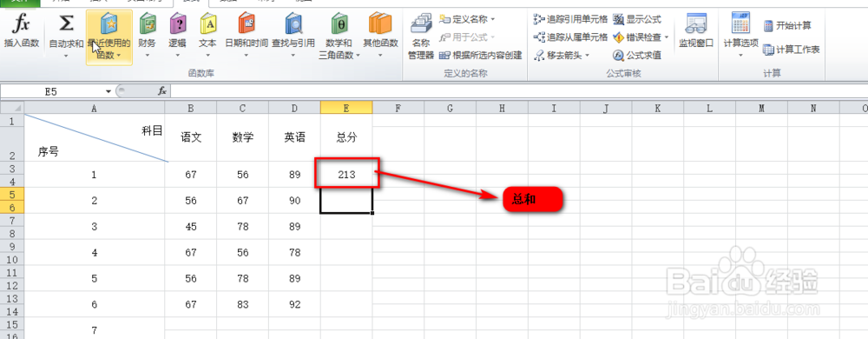The height and width of the screenshot is (339, 868).
Task: Open Evaluate Formula (公式求值)
Action: (637, 56)
